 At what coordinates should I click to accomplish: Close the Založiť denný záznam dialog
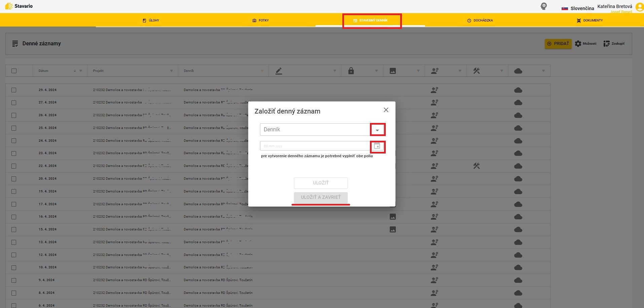(386, 110)
